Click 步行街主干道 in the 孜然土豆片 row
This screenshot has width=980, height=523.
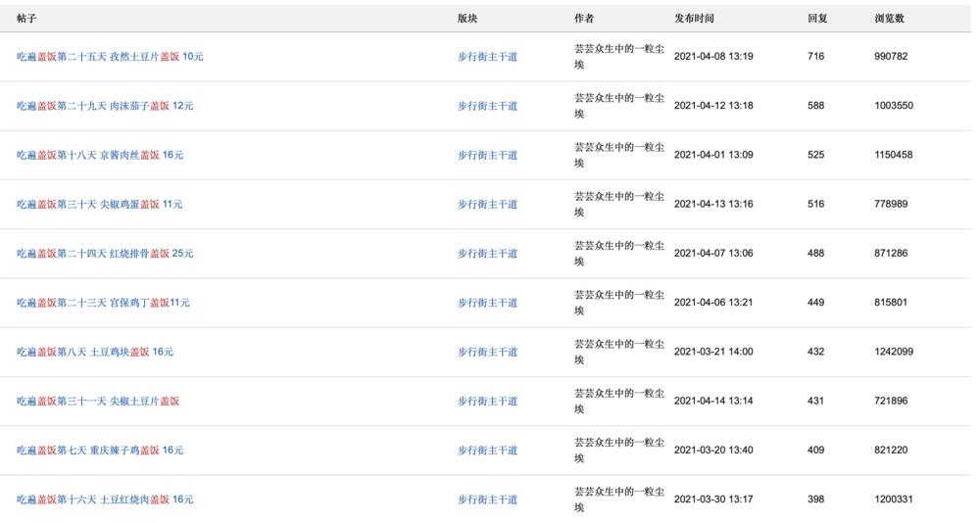pos(487,57)
